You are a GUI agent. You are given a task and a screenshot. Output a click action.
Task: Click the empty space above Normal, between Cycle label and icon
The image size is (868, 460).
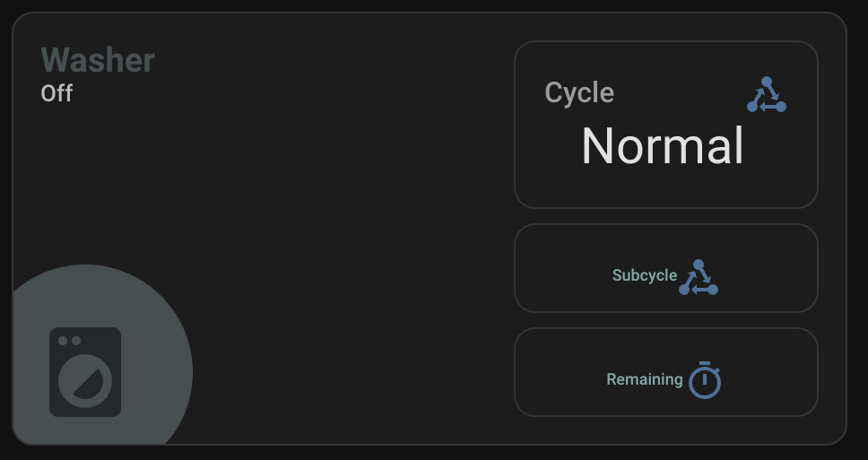[x=680, y=90]
